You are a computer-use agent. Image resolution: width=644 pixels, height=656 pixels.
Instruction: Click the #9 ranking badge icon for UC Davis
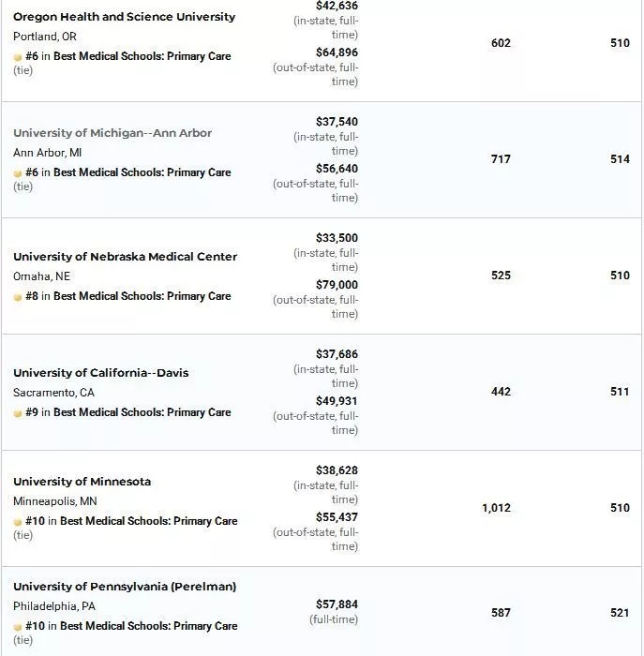click(18, 413)
